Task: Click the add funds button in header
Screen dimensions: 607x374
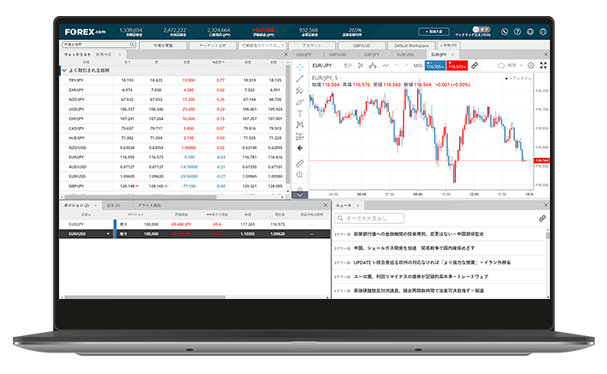Action: pyautogui.click(x=434, y=31)
